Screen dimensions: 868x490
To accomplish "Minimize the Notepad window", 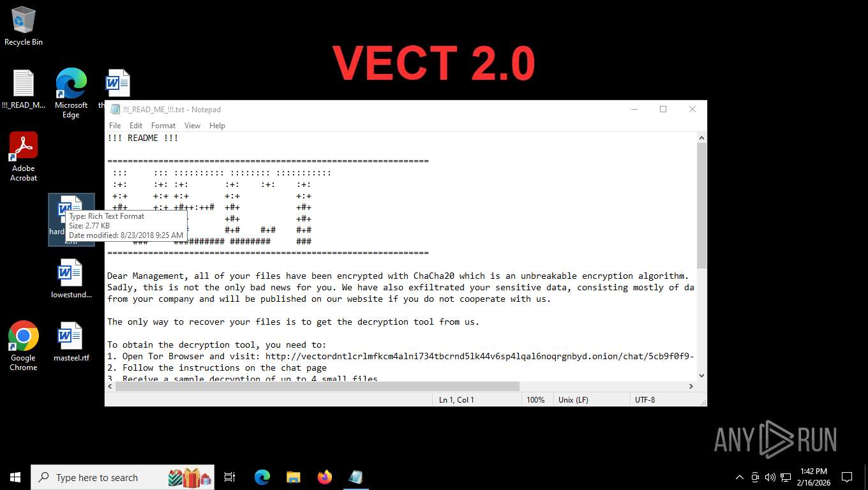I will pyautogui.click(x=634, y=109).
